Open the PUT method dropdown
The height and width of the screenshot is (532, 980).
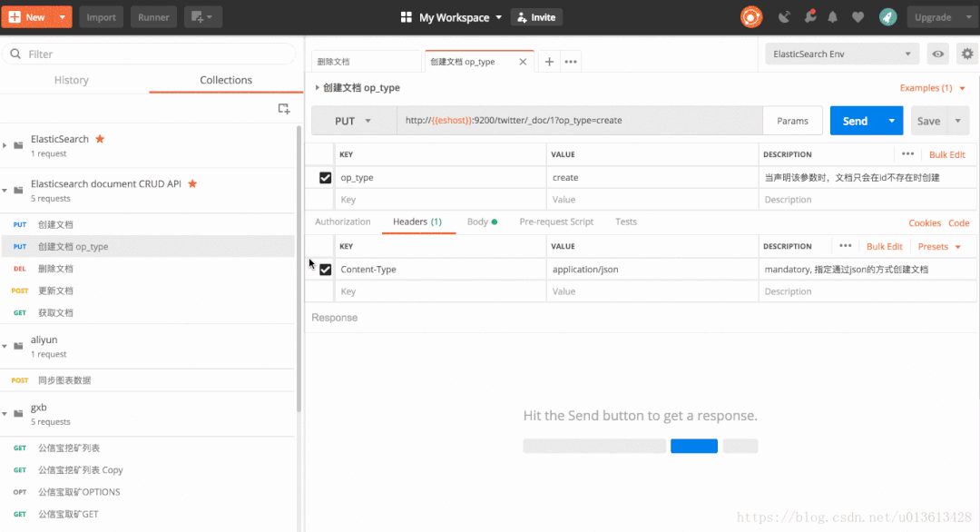pos(354,121)
